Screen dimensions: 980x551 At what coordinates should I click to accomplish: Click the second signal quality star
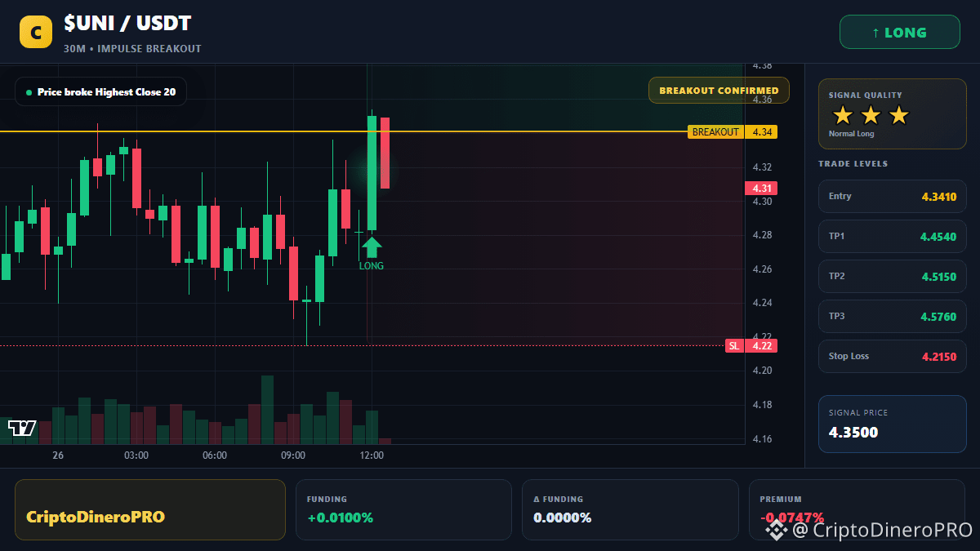pyautogui.click(x=871, y=115)
